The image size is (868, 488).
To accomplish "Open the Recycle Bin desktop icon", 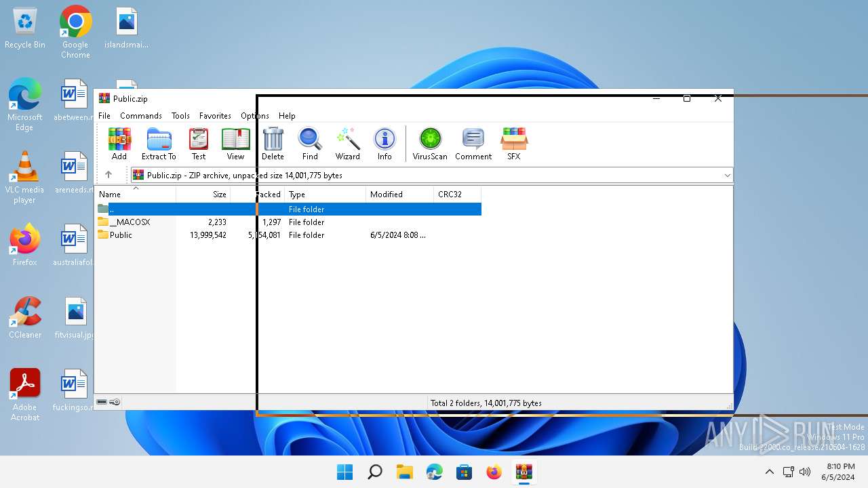I will pyautogui.click(x=25, y=28).
